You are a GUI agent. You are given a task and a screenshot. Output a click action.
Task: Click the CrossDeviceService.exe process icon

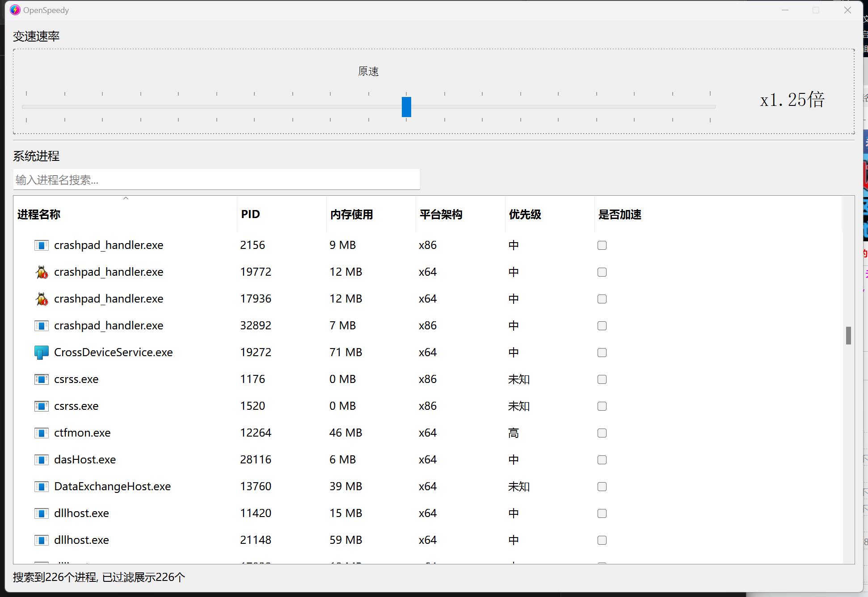(41, 353)
